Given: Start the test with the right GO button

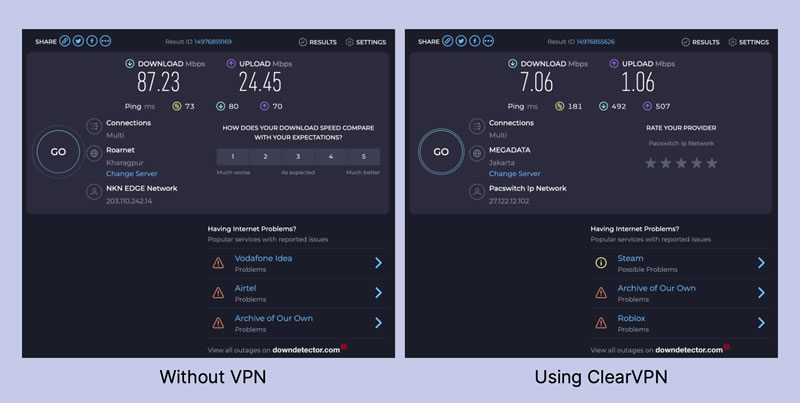Looking at the screenshot, I should (441, 152).
